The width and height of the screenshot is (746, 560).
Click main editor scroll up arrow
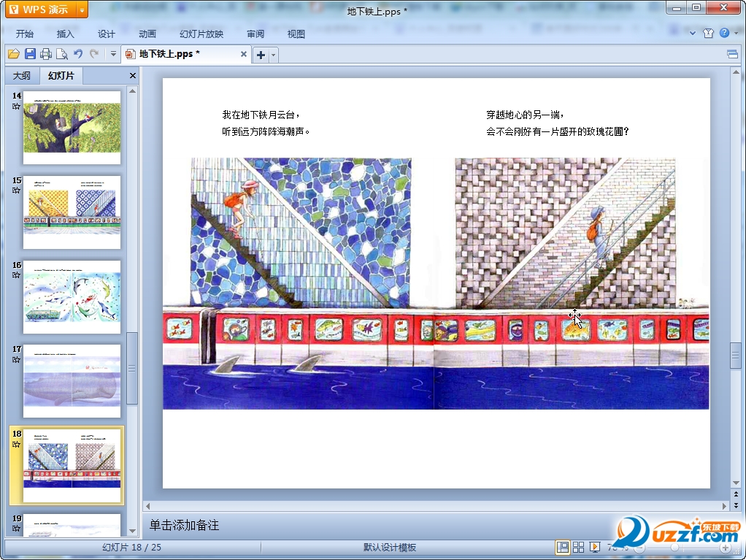coord(736,72)
